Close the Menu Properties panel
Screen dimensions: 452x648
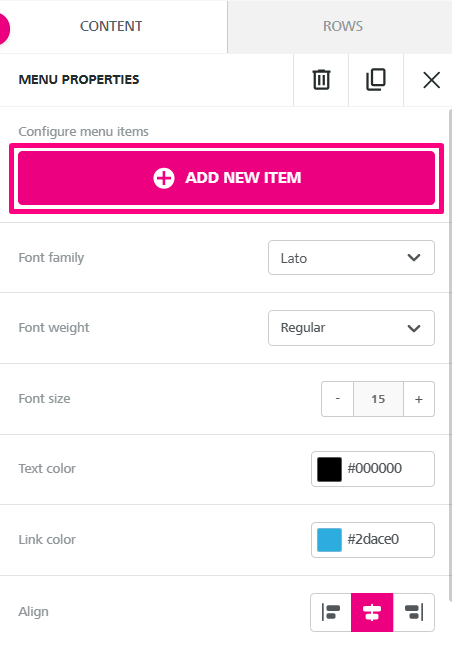click(431, 79)
